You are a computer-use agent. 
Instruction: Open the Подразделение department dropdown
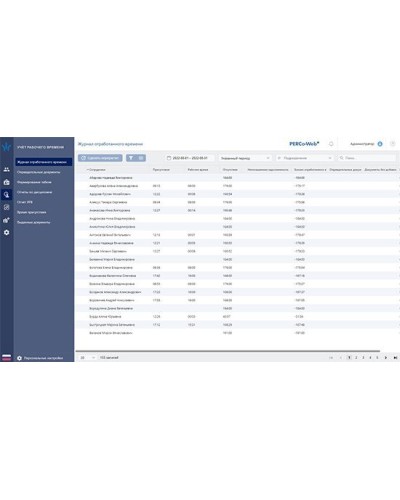coord(304,158)
